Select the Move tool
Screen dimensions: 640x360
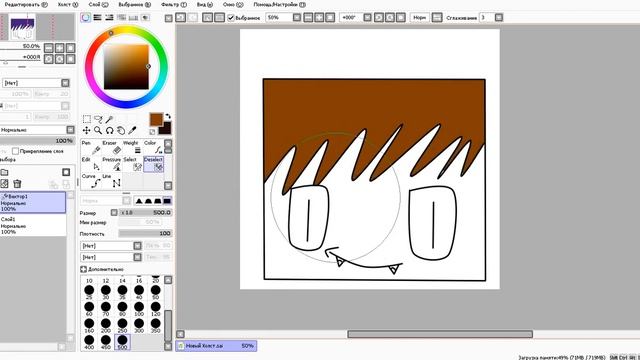click(87, 131)
